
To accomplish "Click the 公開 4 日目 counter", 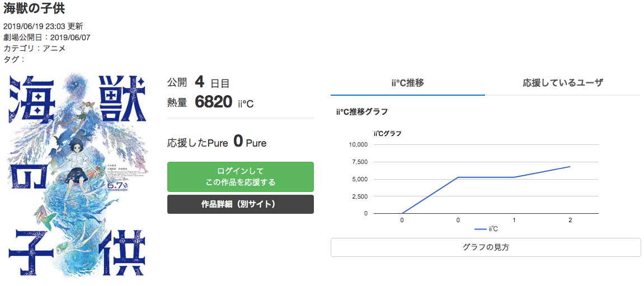I will tap(199, 82).
